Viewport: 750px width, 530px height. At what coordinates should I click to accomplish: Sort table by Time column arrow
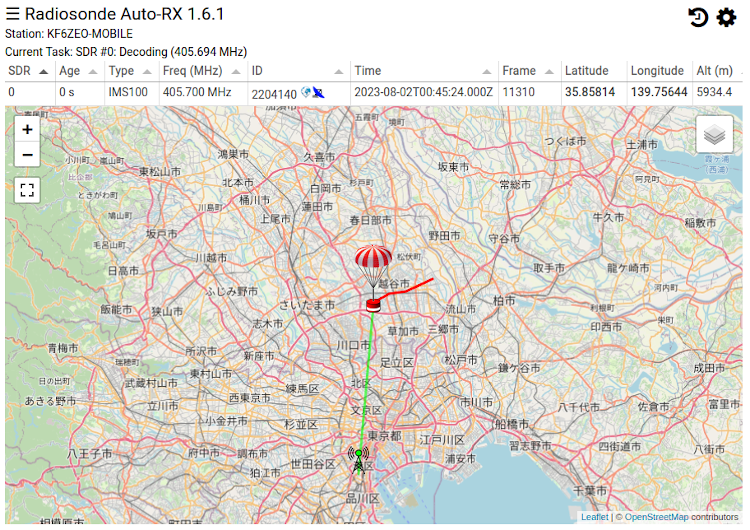click(x=486, y=72)
